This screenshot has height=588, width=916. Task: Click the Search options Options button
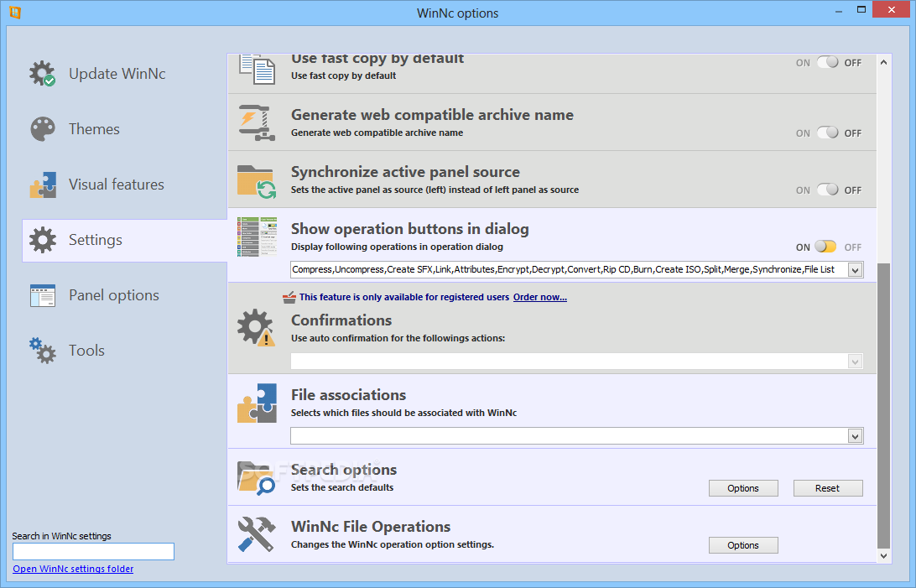[x=743, y=488]
